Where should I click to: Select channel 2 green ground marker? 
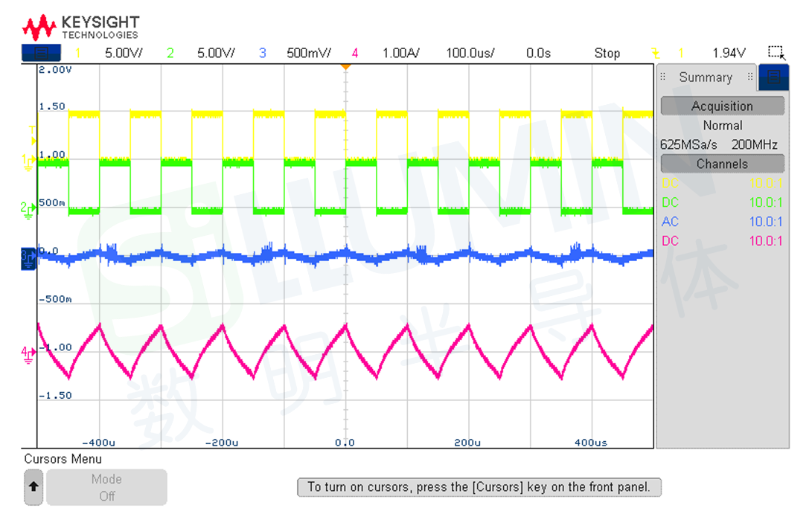point(28,209)
